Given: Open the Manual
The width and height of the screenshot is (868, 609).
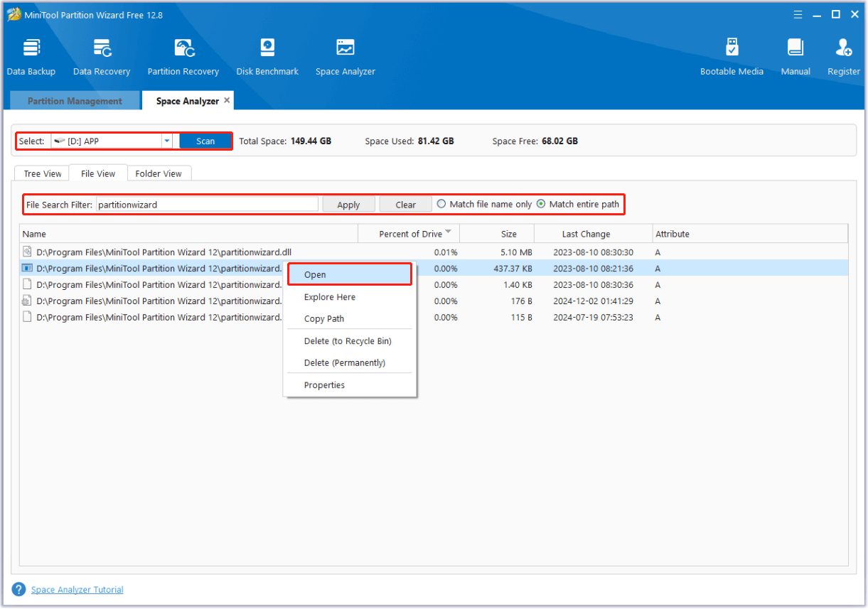Looking at the screenshot, I should (x=795, y=57).
